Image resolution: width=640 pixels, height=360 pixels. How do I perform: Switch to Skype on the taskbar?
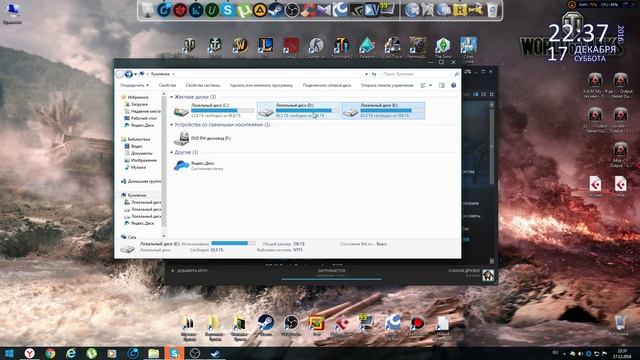174,353
